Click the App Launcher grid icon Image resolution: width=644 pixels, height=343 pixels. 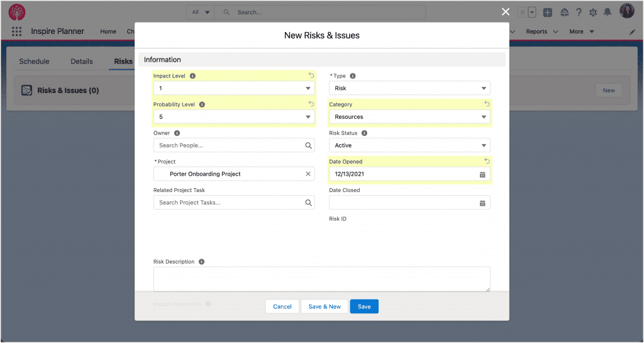[16, 31]
